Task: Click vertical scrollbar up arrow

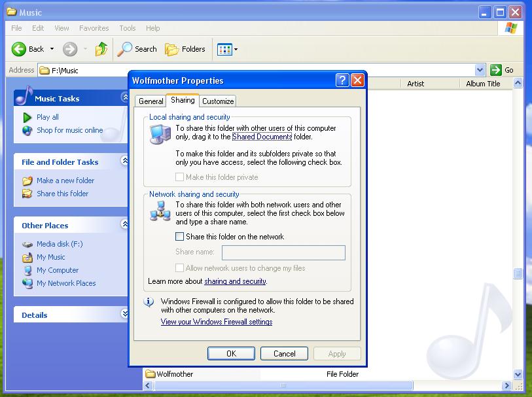Action: pyautogui.click(x=518, y=83)
